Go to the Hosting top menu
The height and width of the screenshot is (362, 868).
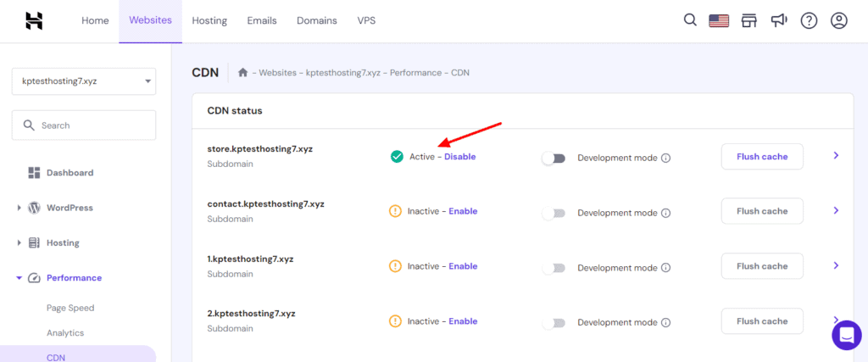coord(209,21)
